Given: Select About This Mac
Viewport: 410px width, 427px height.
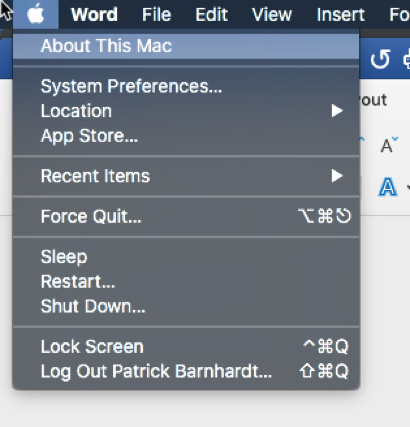Looking at the screenshot, I should click(x=186, y=46).
